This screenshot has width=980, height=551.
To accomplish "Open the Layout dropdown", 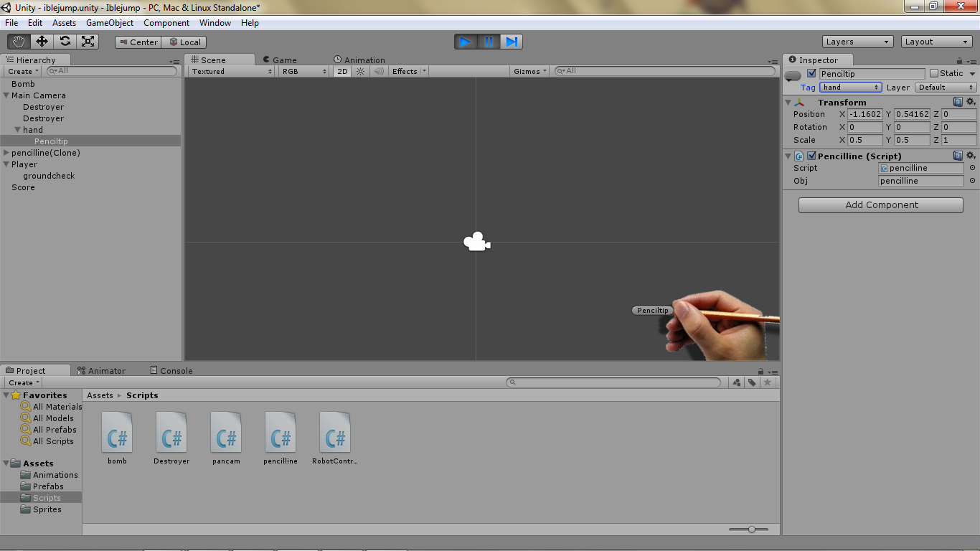I will tap(937, 42).
